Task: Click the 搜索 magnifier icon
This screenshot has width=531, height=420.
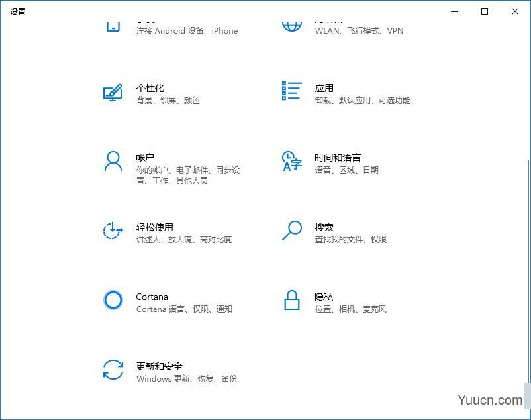Action: coord(292,231)
